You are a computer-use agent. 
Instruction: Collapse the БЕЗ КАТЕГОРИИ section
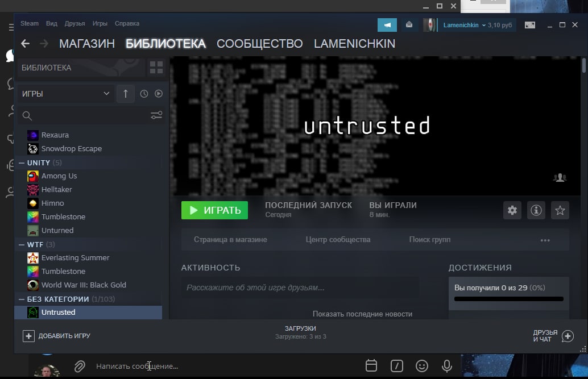pyautogui.click(x=22, y=299)
